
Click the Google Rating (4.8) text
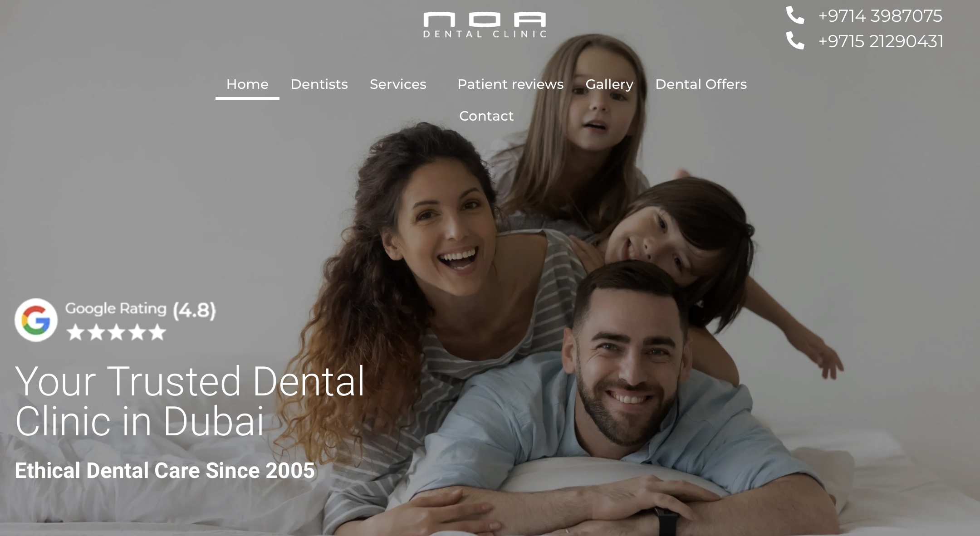(141, 310)
